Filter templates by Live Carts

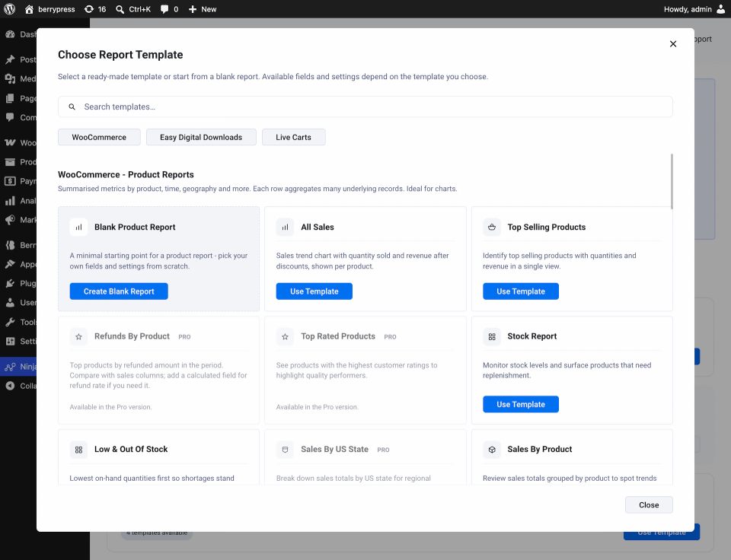tap(293, 137)
